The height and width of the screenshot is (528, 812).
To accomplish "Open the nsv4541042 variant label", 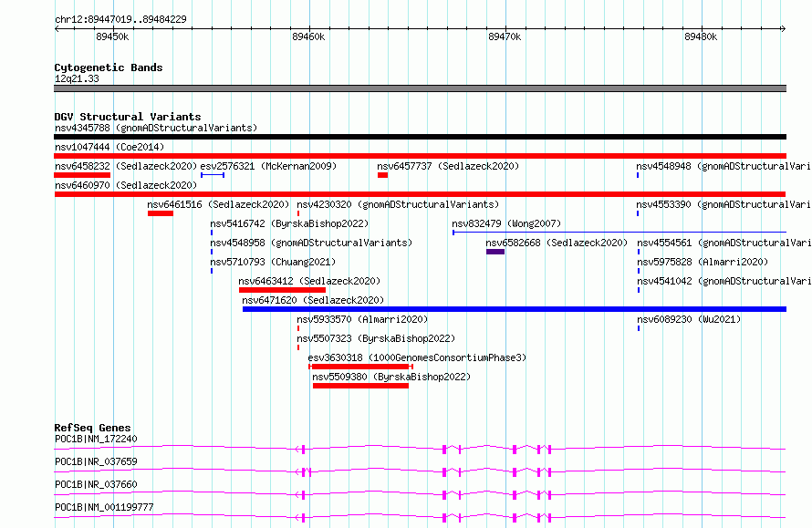I will 724,281.
